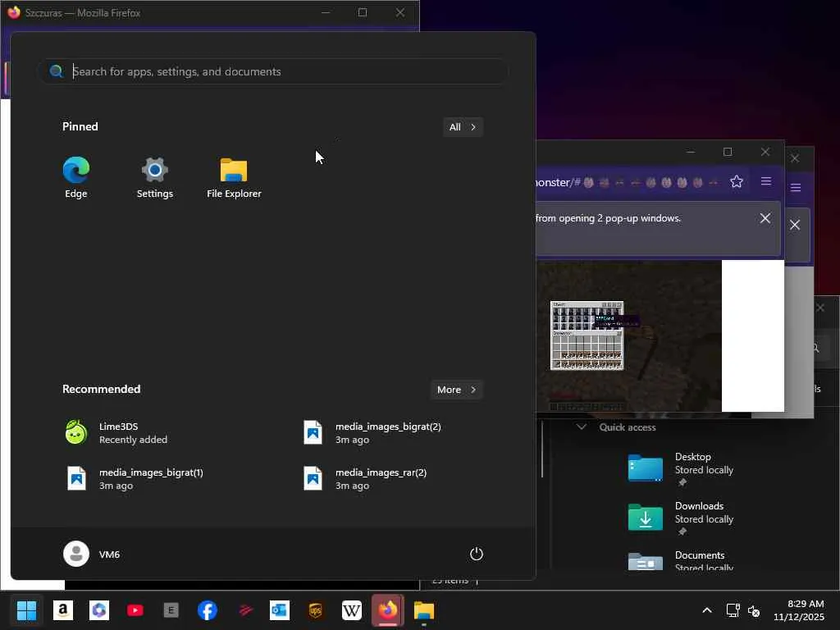Close notification bar in rear Firefox window
840x630 pixels.
click(x=795, y=225)
